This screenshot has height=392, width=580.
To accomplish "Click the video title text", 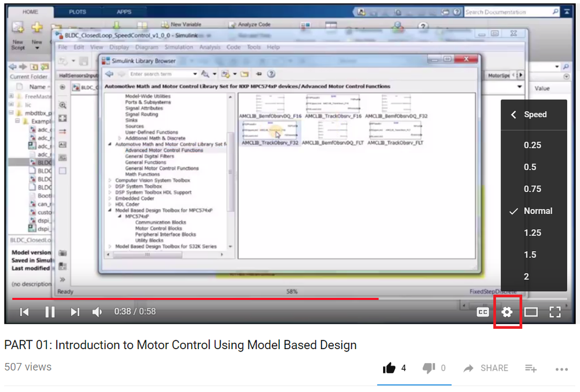I will (181, 344).
